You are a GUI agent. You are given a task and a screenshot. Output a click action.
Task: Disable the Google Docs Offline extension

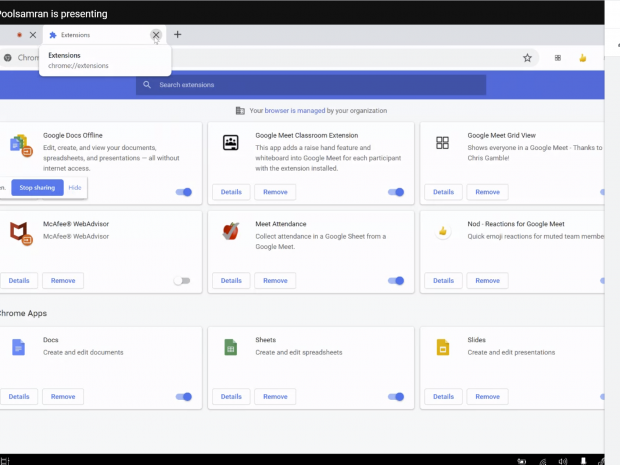(x=183, y=192)
